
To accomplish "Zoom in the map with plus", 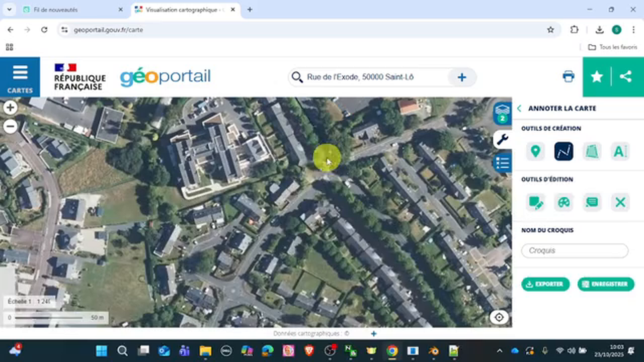I will click(10, 107).
